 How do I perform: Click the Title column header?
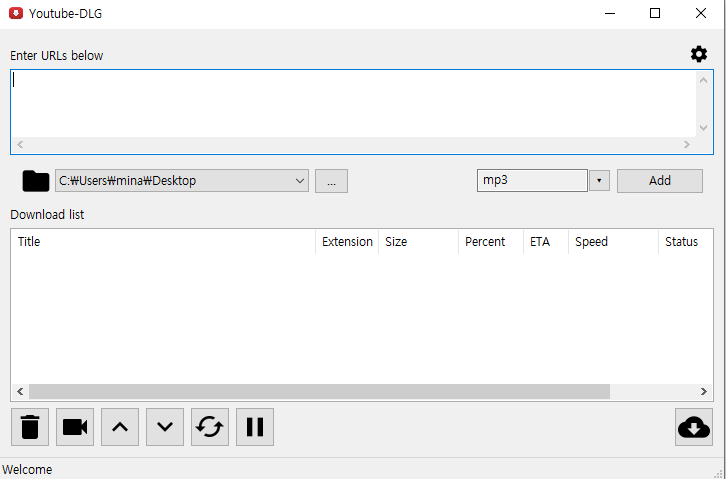(163, 242)
